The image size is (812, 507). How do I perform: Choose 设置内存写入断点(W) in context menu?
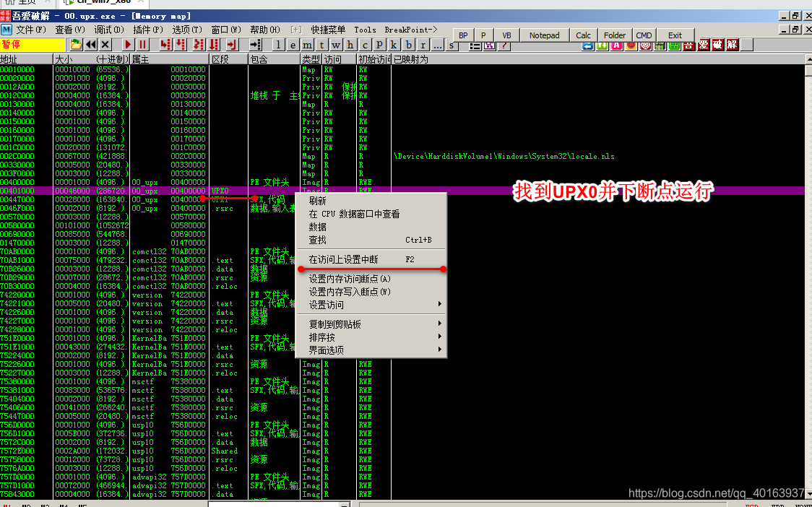(371, 292)
